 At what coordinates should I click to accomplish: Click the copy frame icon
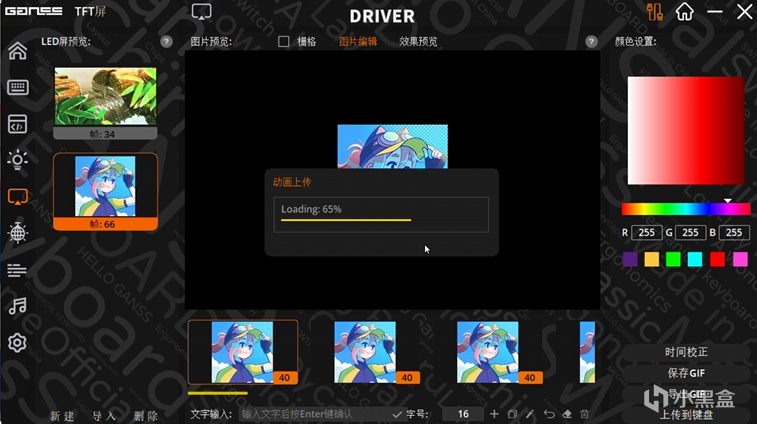click(x=512, y=414)
